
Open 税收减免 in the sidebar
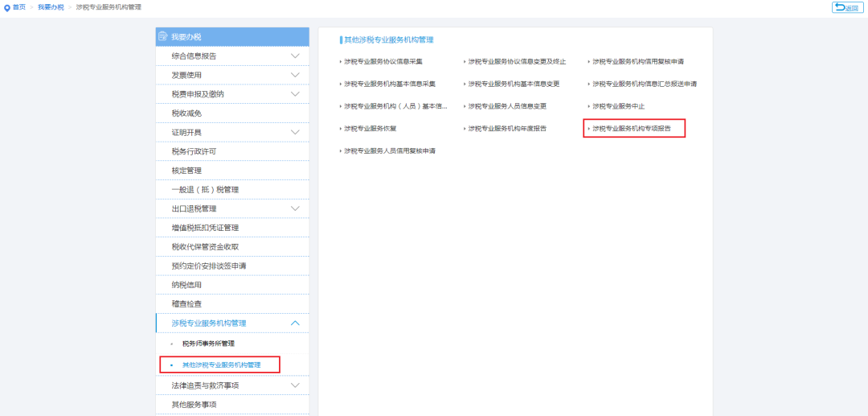(x=186, y=113)
